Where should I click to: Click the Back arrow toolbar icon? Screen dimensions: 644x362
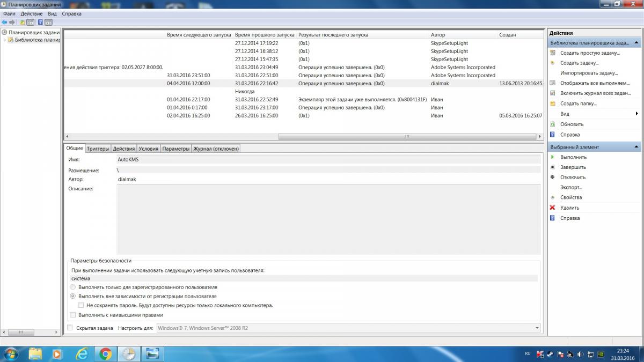click(5, 23)
